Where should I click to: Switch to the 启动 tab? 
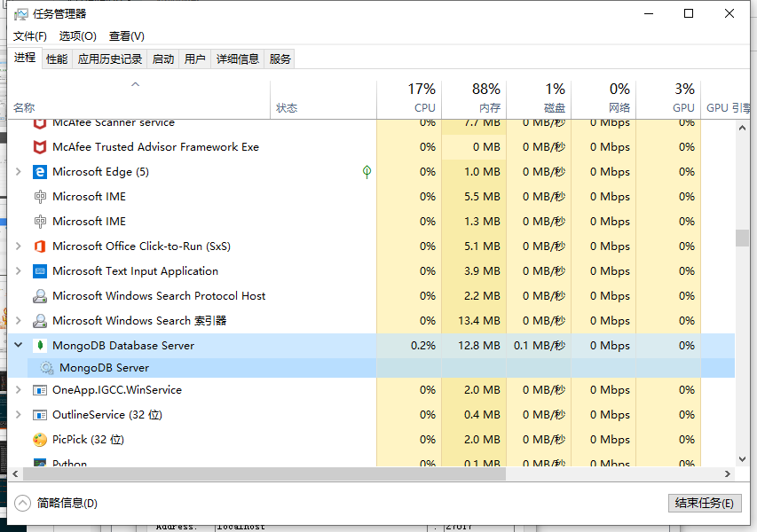point(162,59)
